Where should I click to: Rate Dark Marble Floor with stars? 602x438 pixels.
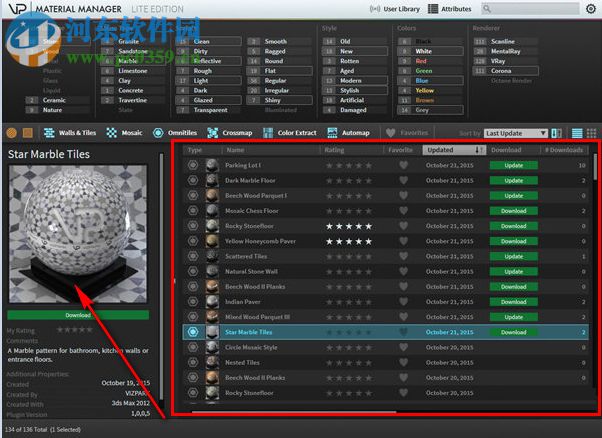click(x=349, y=180)
